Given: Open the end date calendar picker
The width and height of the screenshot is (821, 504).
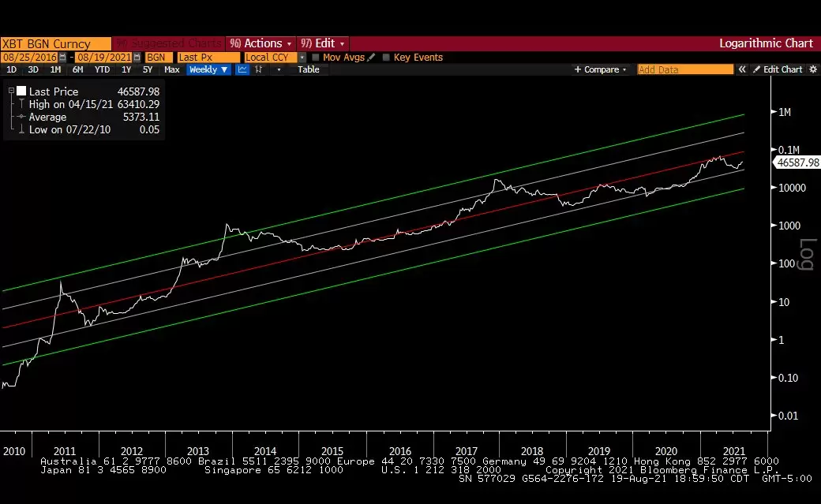Looking at the screenshot, I should [x=137, y=58].
